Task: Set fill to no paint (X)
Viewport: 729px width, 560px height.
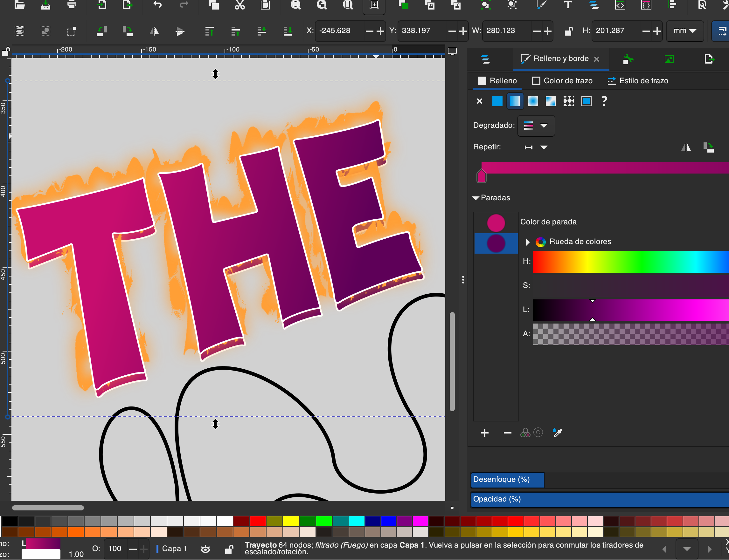Action: tap(479, 101)
